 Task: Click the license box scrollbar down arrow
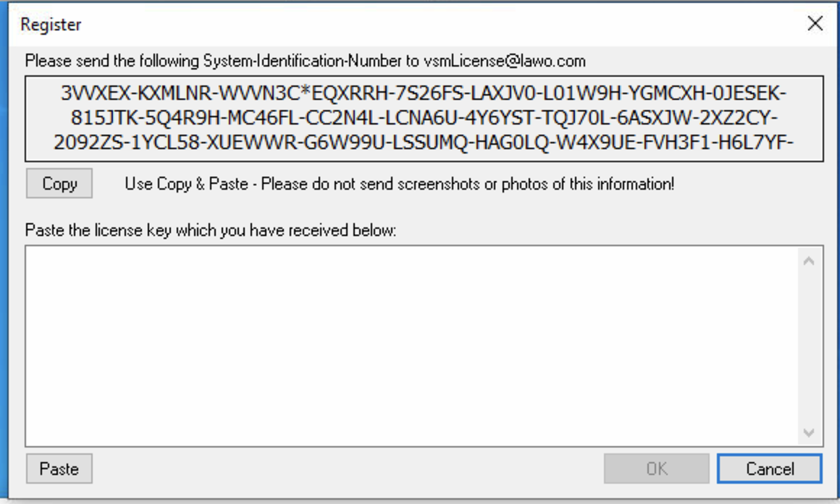tap(809, 432)
